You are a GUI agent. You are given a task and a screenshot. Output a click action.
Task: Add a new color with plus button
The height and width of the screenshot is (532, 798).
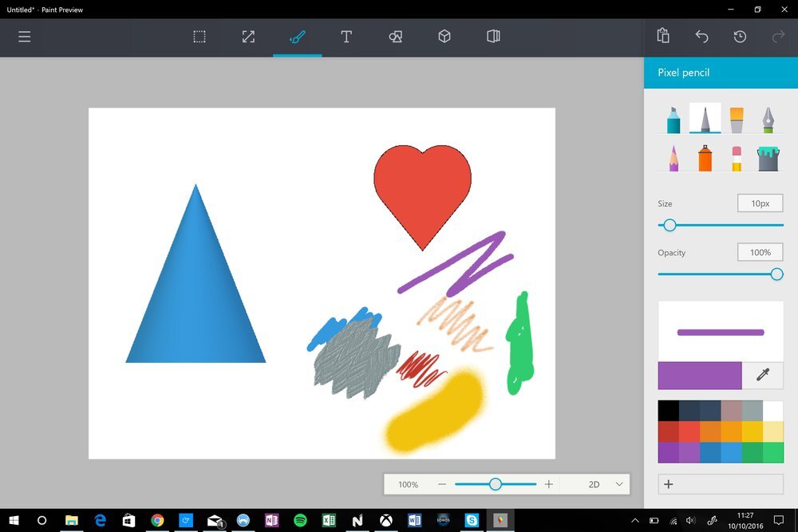669,484
